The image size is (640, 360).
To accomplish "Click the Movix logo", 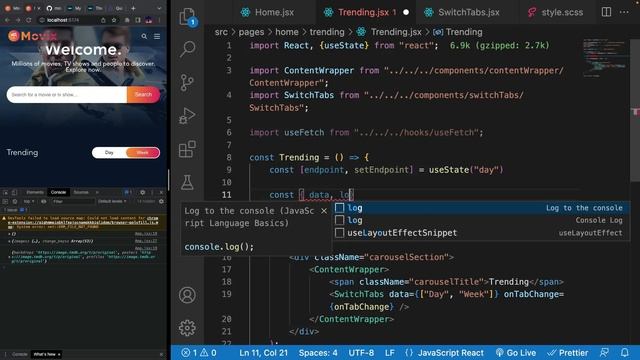I will [32, 36].
